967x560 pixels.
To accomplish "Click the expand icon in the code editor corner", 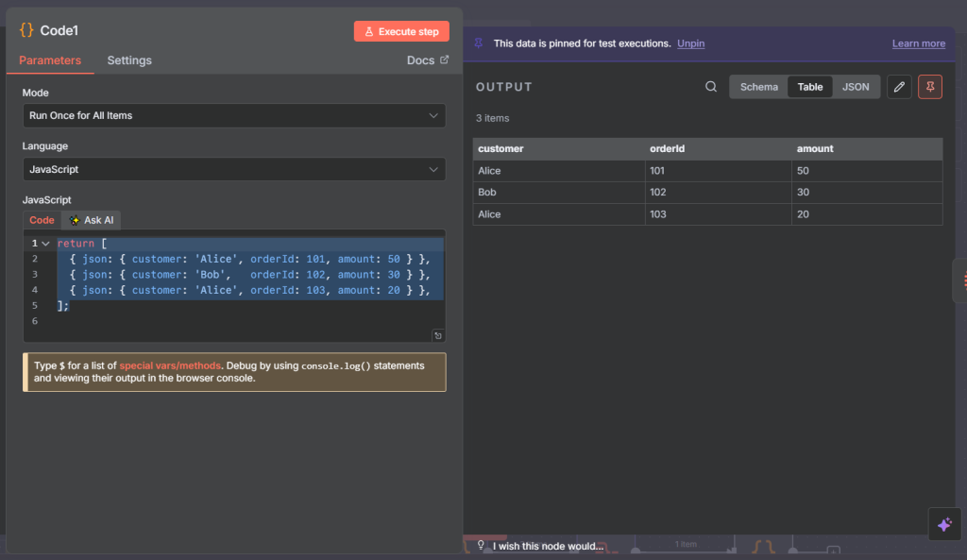I will [x=438, y=335].
